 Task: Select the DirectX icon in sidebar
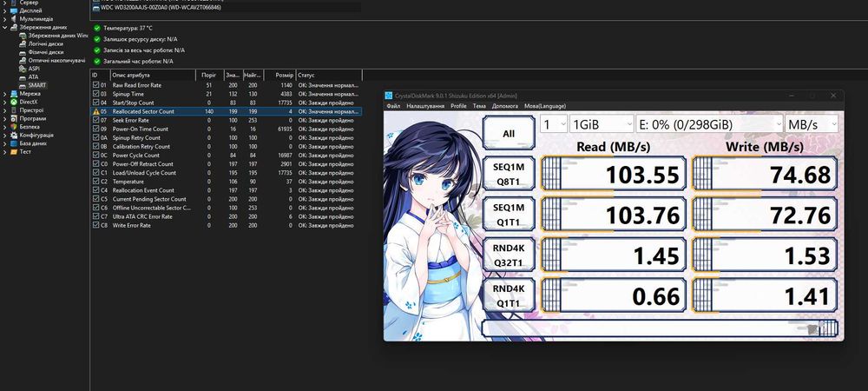point(13,102)
